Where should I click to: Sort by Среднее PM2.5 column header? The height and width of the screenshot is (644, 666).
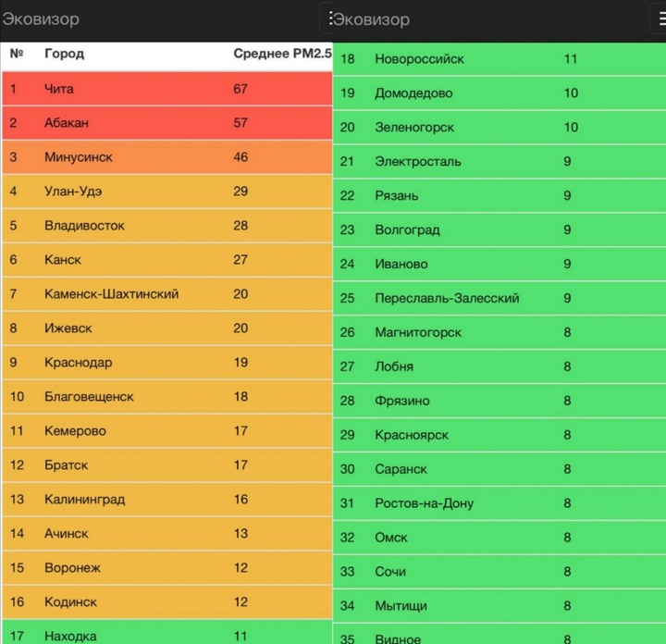[x=282, y=54]
